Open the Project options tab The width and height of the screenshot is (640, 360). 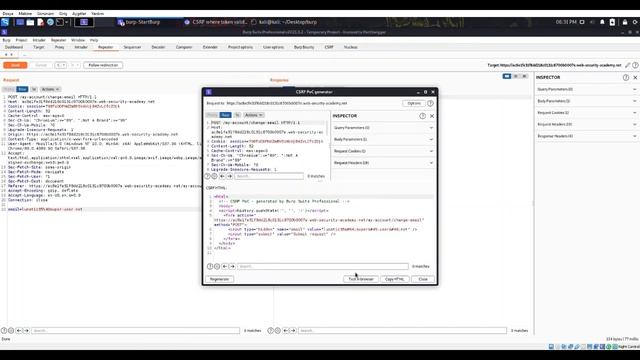[x=240, y=47]
